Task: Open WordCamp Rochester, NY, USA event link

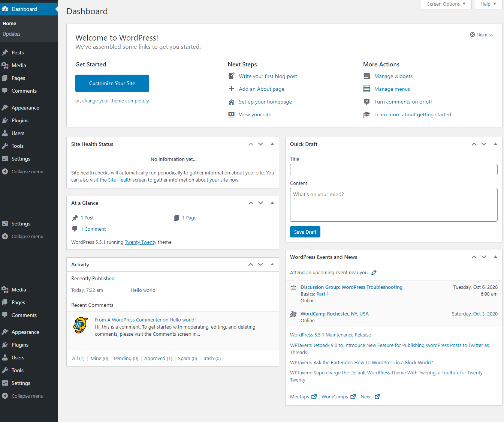Action: (x=335, y=314)
